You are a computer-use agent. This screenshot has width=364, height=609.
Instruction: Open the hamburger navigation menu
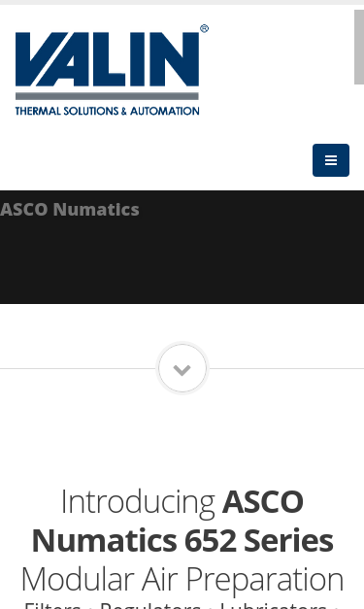point(331,160)
